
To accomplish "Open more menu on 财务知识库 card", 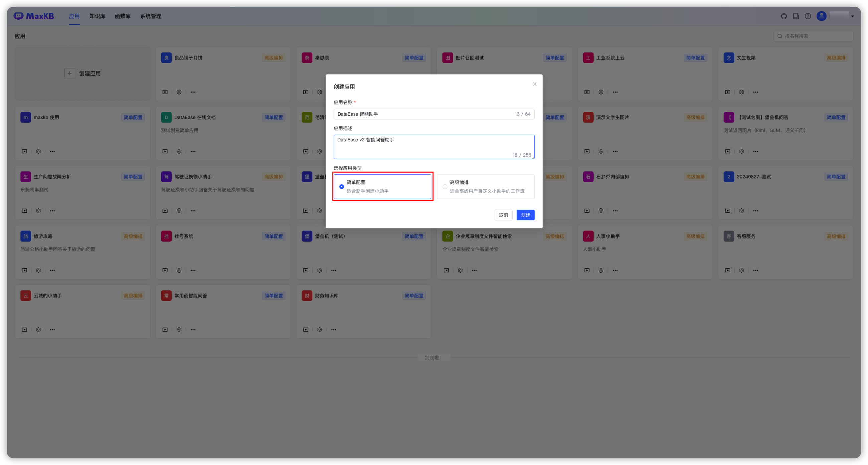I will tap(333, 330).
